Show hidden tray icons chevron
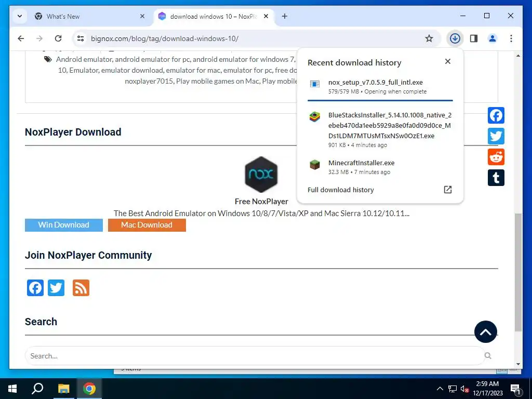This screenshot has width=532, height=399. coord(440,389)
